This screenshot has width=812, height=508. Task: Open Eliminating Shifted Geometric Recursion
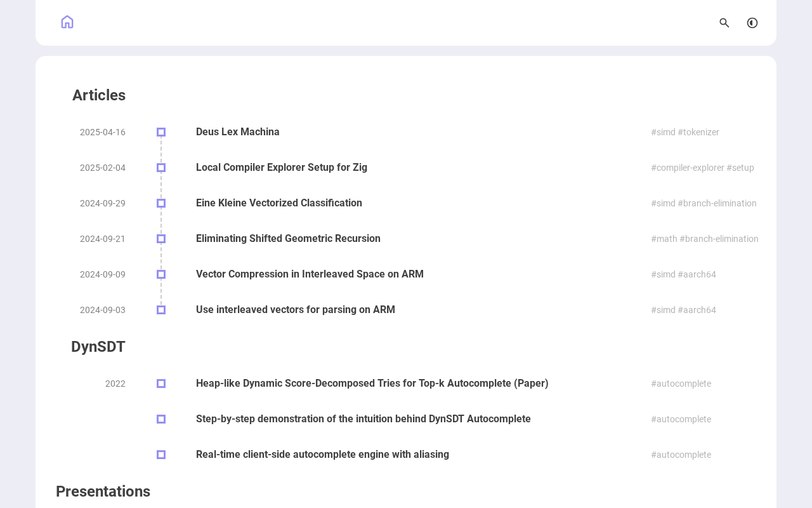coord(288,239)
